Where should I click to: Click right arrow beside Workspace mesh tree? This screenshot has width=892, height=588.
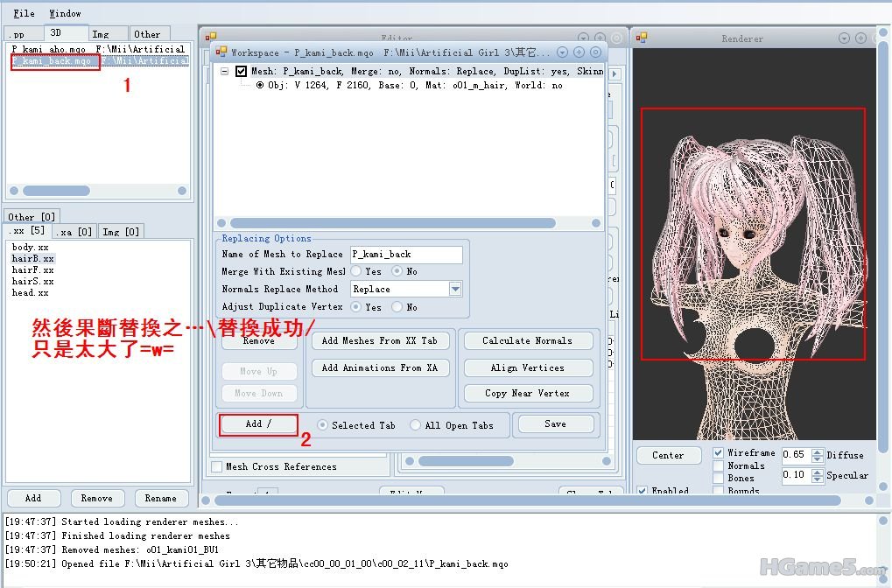click(615, 73)
